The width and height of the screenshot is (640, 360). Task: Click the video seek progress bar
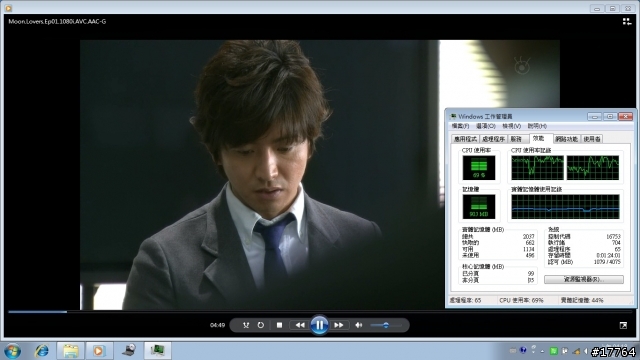click(320, 312)
